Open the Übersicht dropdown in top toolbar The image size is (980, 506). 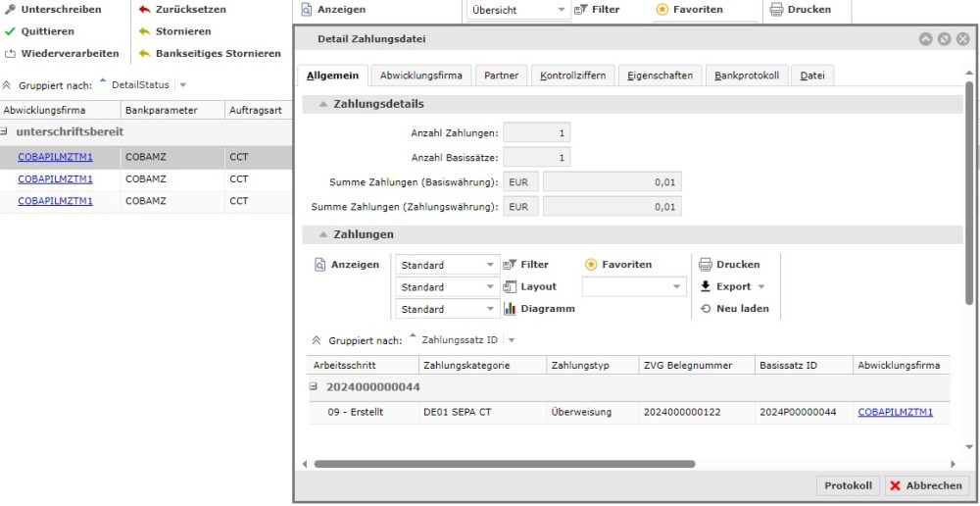point(518,10)
